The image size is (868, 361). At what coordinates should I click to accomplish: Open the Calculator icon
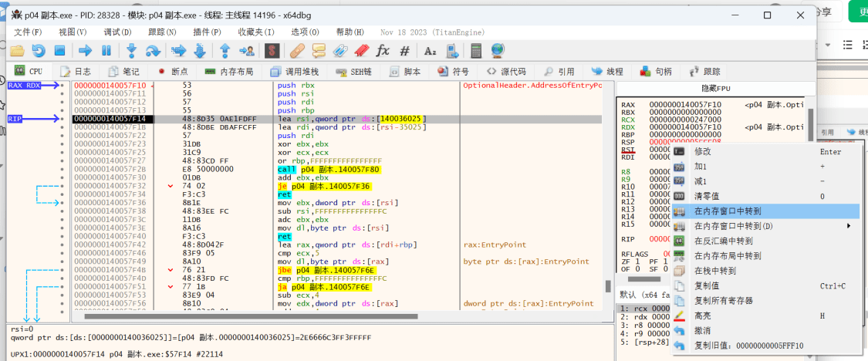[475, 51]
